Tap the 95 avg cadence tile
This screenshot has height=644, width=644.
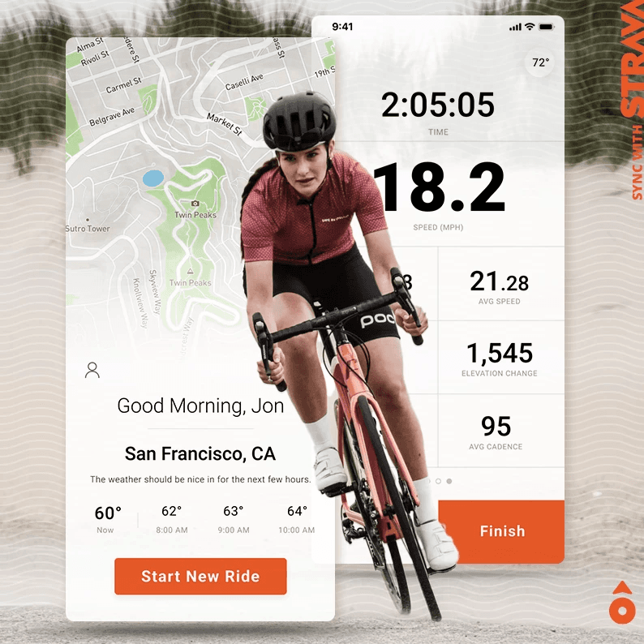coord(501,431)
